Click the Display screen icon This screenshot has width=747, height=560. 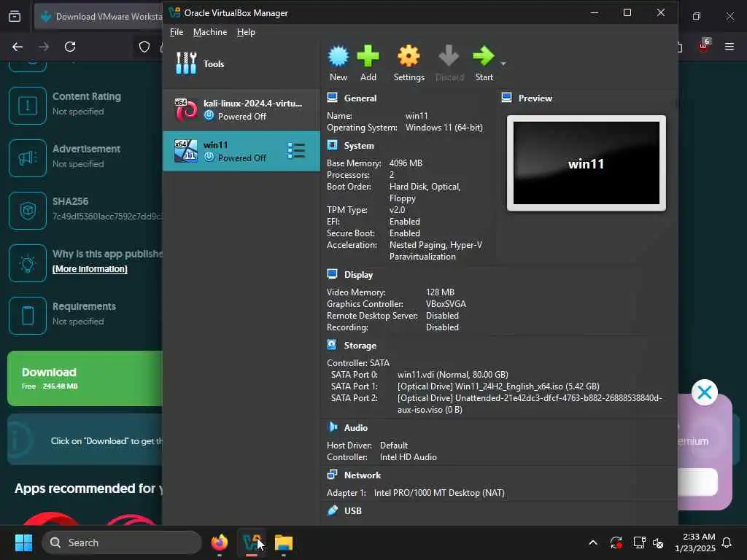(332, 274)
